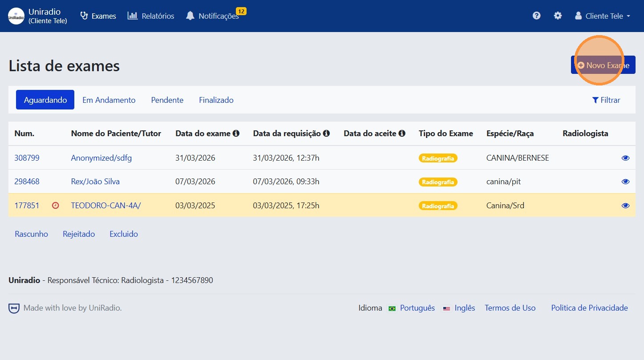This screenshot has width=644, height=360.
Task: View exam 308799 using its eye icon
Action: click(x=625, y=158)
